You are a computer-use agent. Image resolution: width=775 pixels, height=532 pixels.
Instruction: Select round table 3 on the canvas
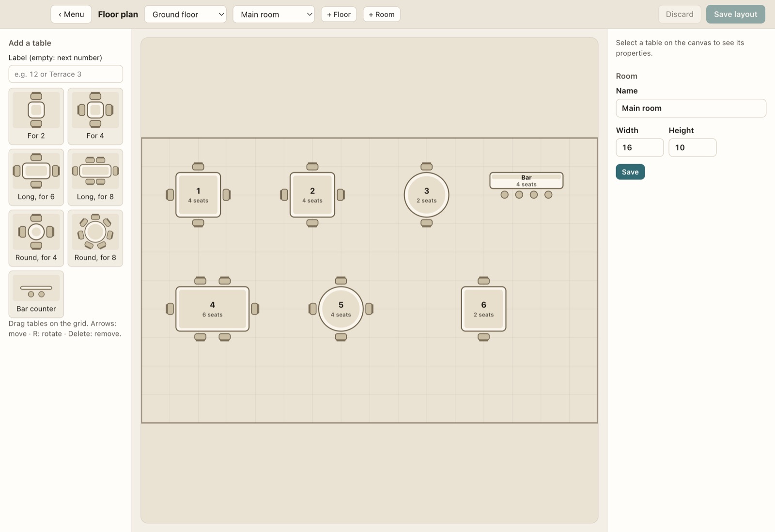click(427, 195)
